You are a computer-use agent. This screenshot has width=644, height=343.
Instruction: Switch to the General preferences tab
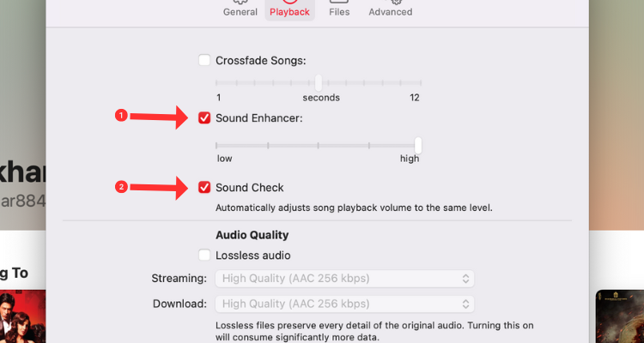(x=240, y=9)
